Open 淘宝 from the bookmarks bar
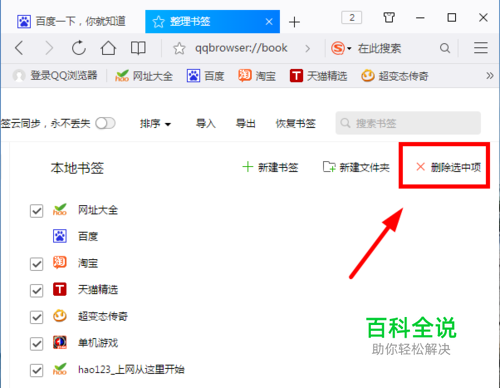 click(x=257, y=76)
